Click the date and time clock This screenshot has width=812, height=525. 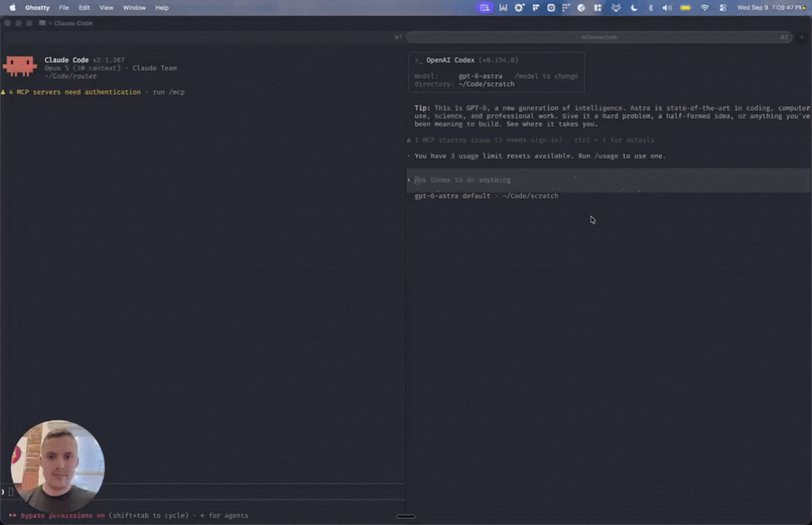(x=771, y=8)
